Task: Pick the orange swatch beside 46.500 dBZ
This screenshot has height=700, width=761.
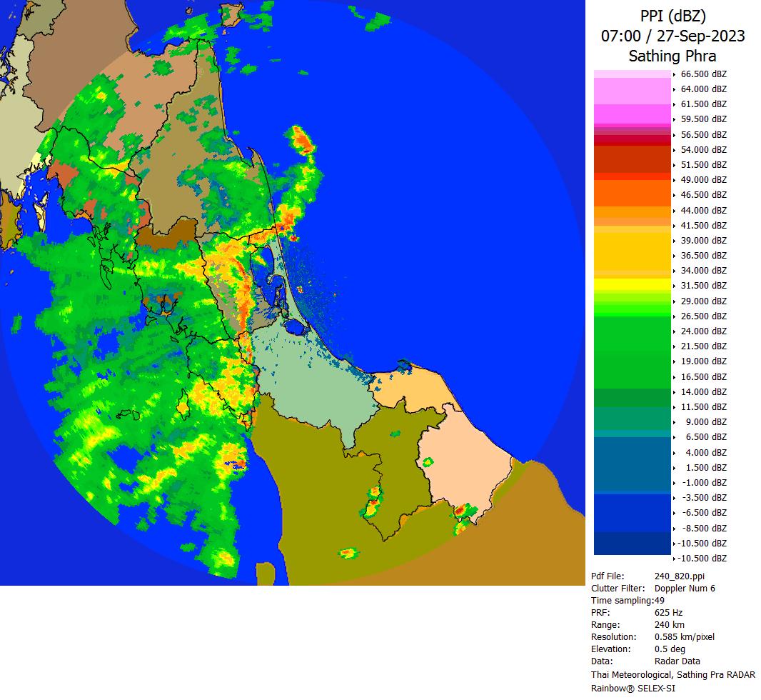Action: point(633,194)
